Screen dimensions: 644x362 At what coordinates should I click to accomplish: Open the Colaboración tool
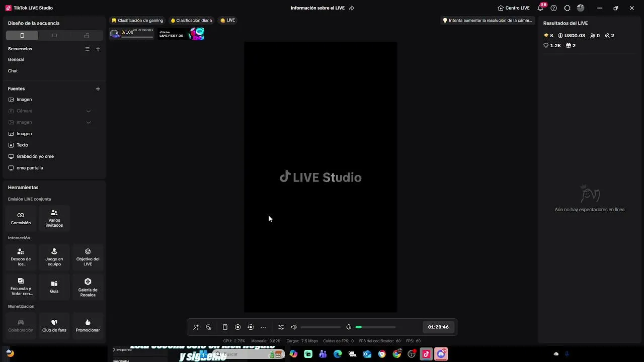pyautogui.click(x=21, y=325)
